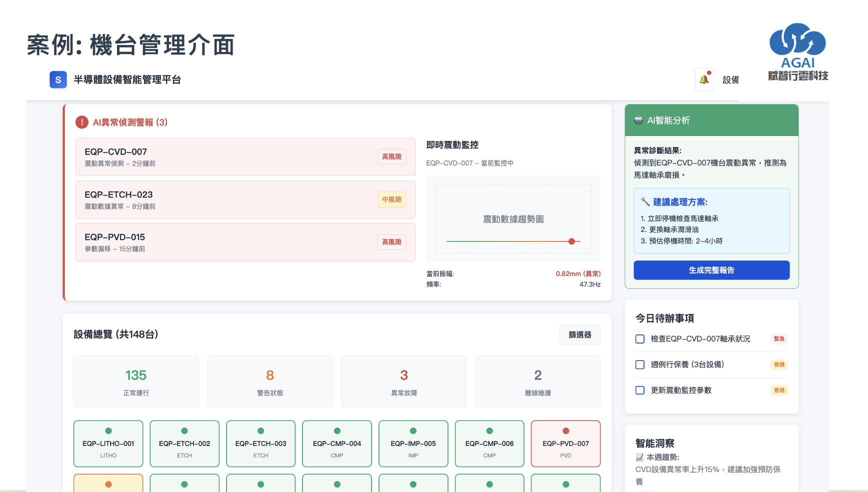Screen dimensions: 868x492
Task: Expand the EQP-CVD-007 alert card details
Action: coord(245,156)
